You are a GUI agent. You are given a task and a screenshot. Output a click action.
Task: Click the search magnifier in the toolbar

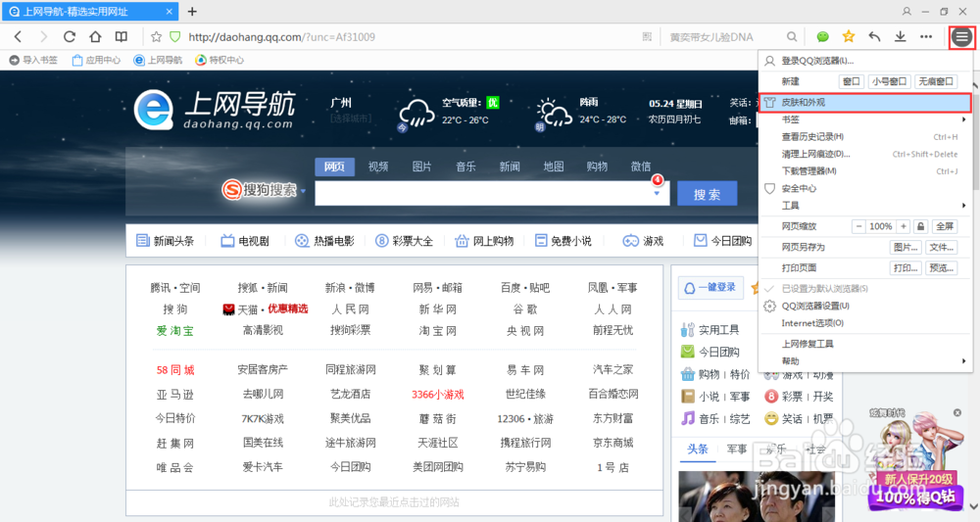click(792, 37)
